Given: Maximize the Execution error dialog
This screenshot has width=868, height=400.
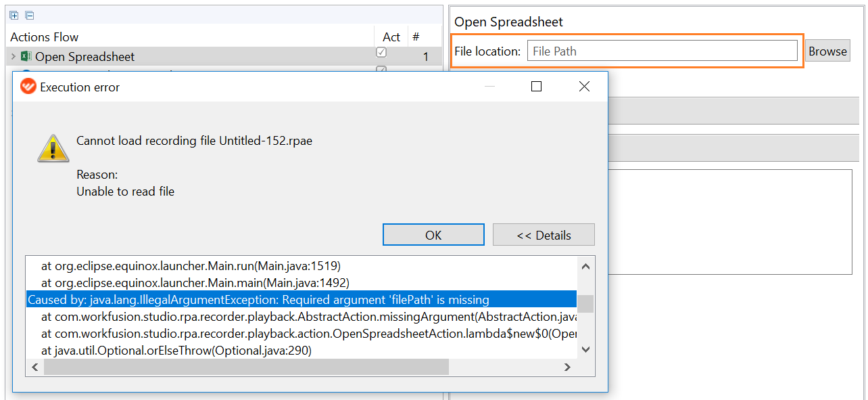Looking at the screenshot, I should click(x=536, y=87).
